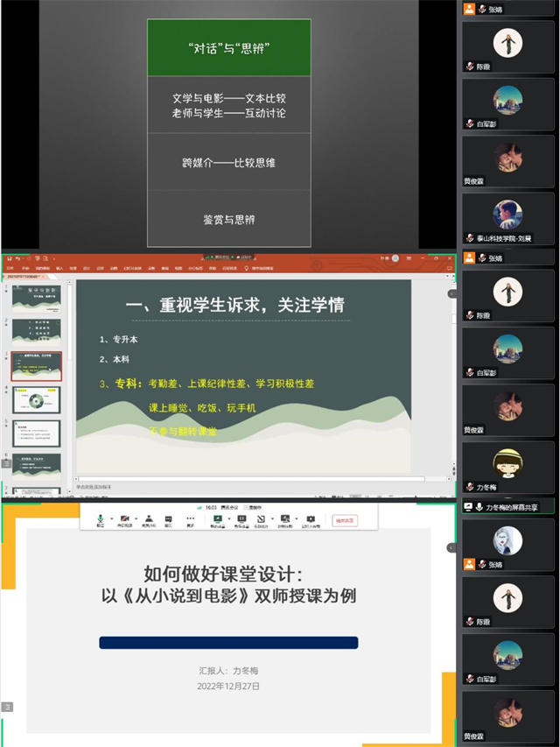Image resolution: width=560 pixels, height=747 pixels.
Task: Click the 2、本科 bullet on slide
Action: click(115, 359)
